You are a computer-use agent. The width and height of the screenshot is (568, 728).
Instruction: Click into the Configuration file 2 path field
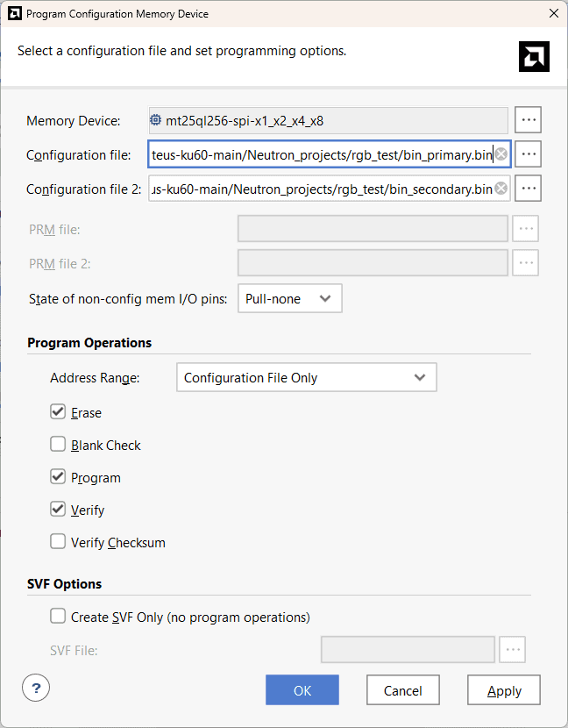tap(320, 189)
